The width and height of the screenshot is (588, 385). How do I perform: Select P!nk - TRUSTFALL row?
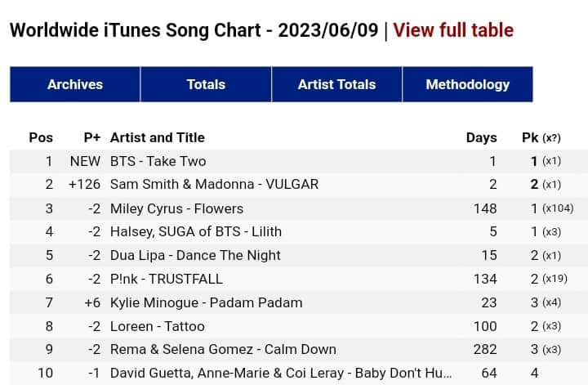tap(167, 279)
